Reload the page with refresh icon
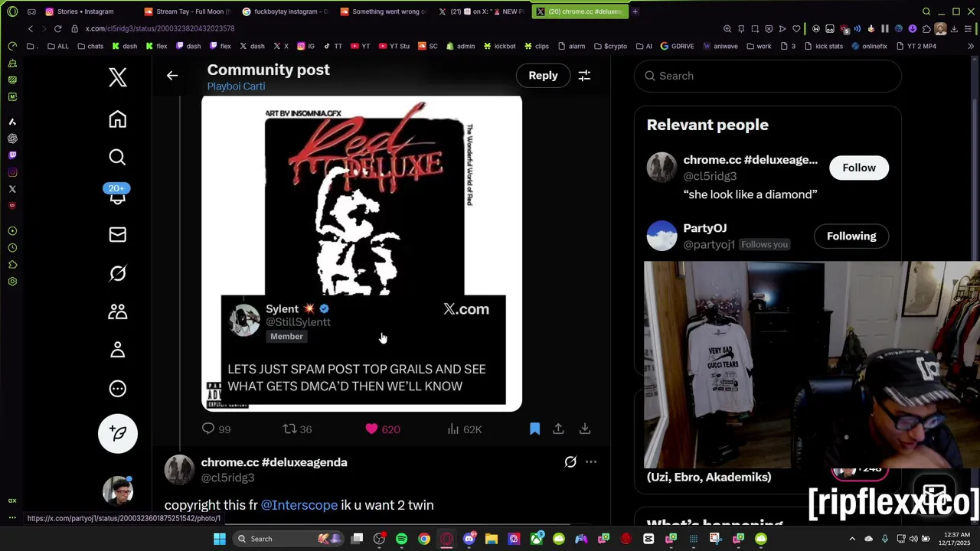980x551 pixels. click(x=57, y=28)
